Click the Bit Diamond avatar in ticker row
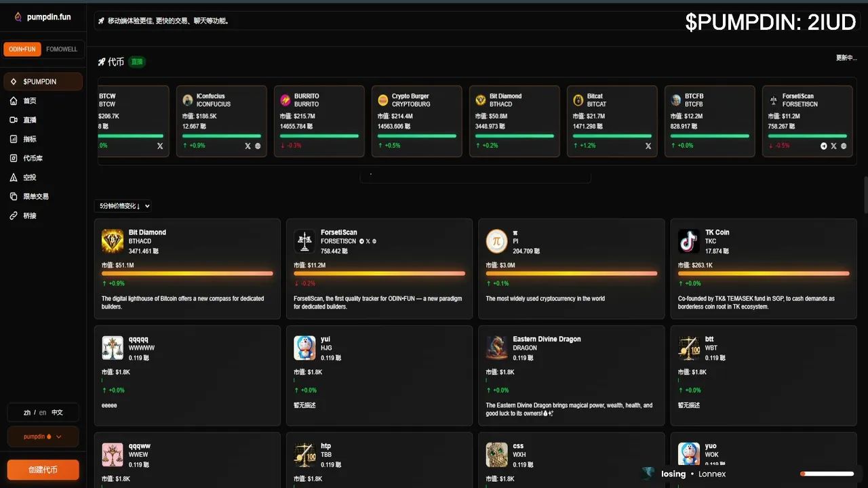Image resolution: width=868 pixels, height=488 pixels. 481,100
